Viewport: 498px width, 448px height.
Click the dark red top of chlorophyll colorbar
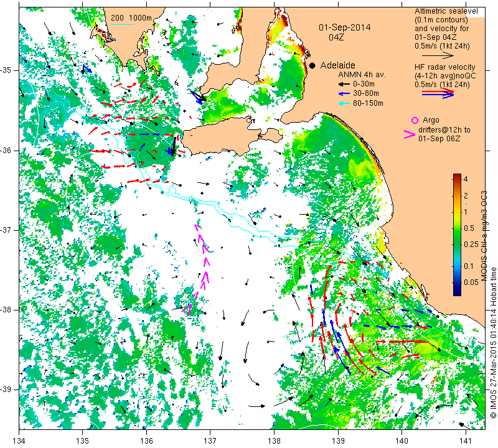pos(457,177)
